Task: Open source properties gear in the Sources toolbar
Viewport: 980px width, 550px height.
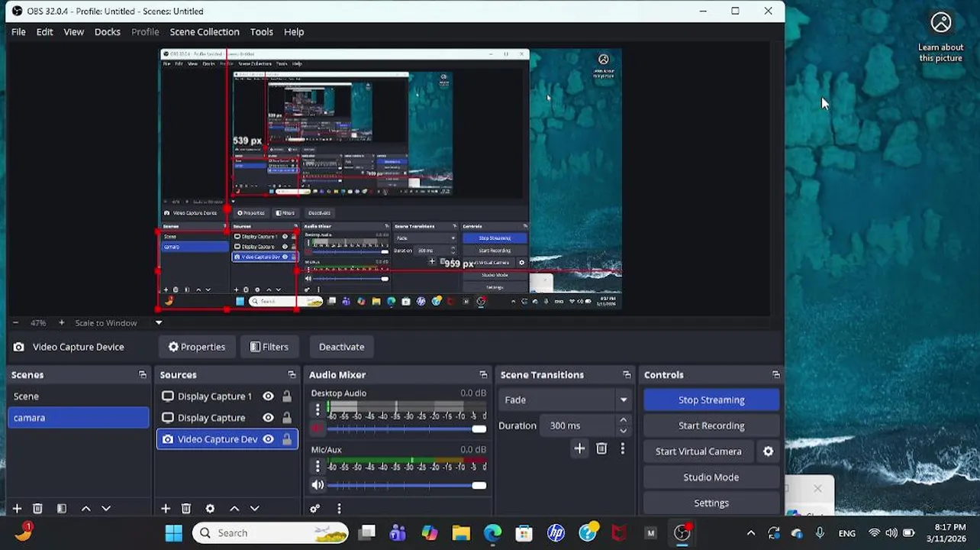Action: point(210,509)
